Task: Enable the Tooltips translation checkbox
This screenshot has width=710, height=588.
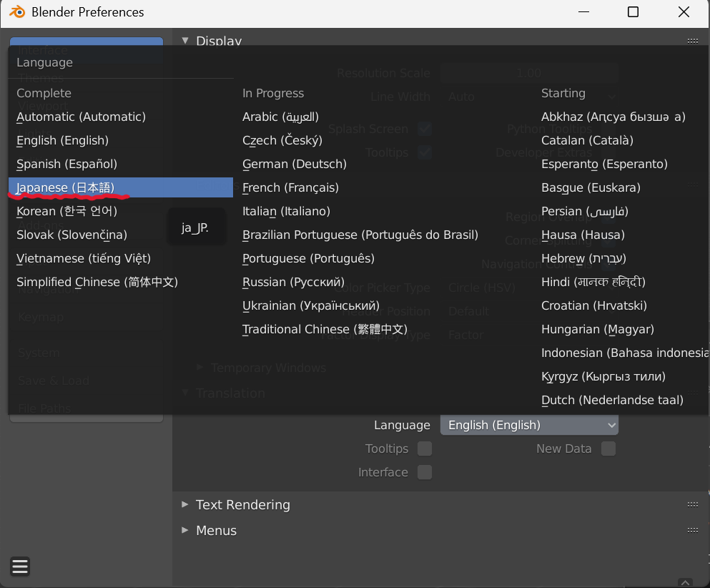Action: [x=425, y=449]
